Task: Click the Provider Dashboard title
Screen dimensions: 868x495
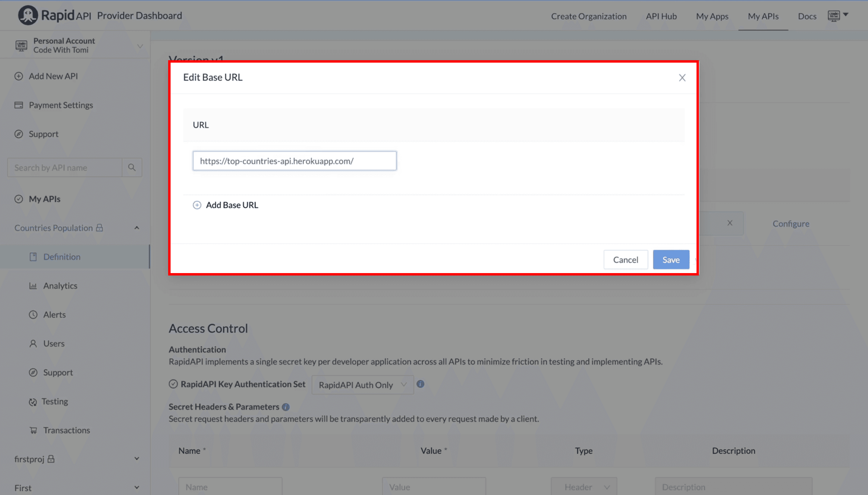Action: coord(140,15)
